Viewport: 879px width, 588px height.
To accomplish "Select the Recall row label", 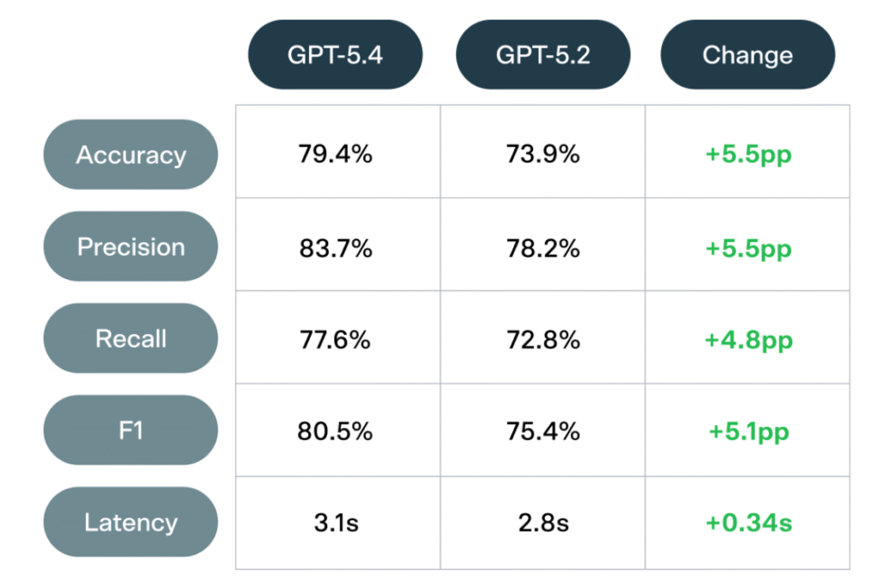I will 130,339.
